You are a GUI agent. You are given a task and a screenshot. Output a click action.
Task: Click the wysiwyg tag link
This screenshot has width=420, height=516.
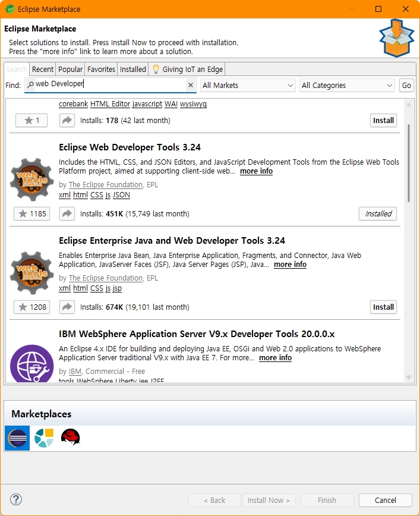coord(194,104)
